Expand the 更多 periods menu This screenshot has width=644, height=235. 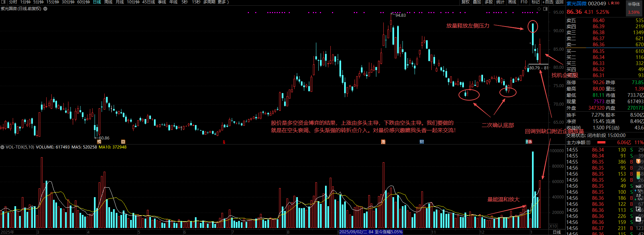(x=223, y=2)
